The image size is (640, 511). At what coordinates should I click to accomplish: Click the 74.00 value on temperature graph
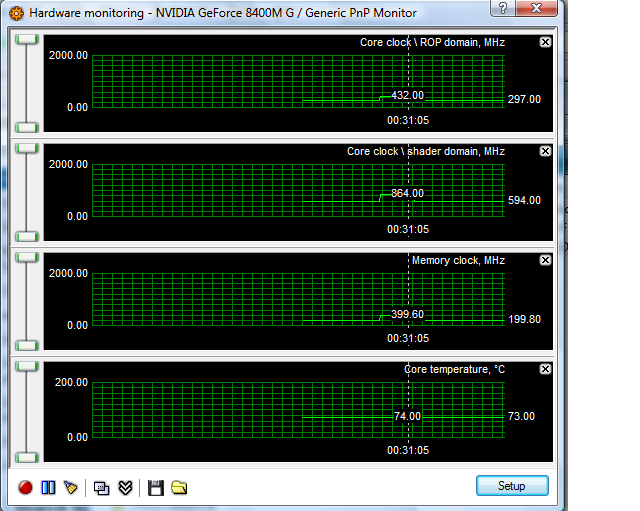(x=407, y=416)
